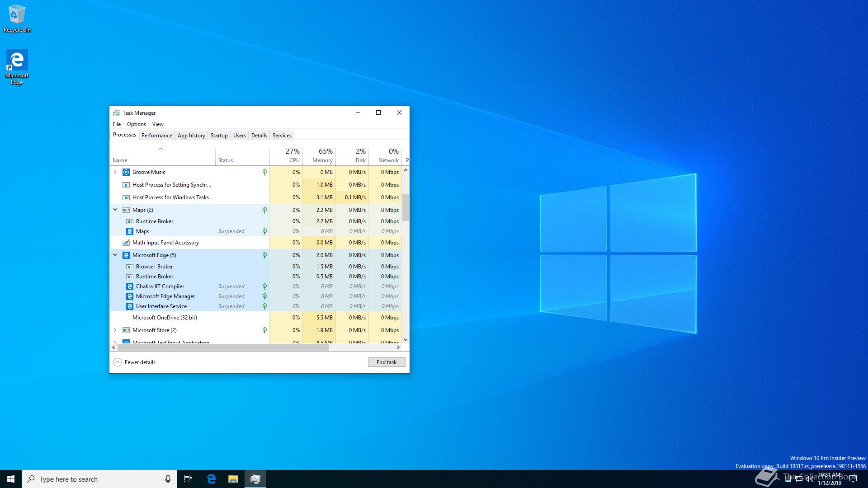This screenshot has width=868, height=488.
Task: Sort by the Disk column header
Action: (x=352, y=156)
